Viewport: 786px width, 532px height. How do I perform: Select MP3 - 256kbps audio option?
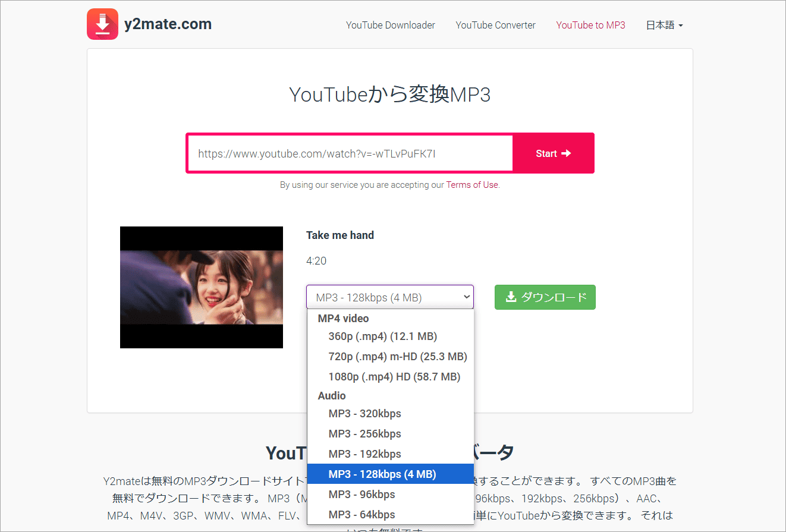coord(391,434)
